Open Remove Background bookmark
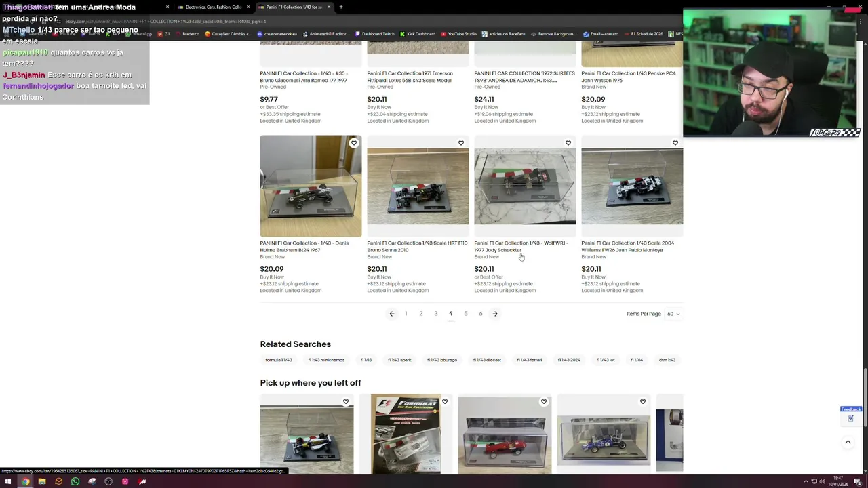Screen dimensions: 868x488 (554, 34)
